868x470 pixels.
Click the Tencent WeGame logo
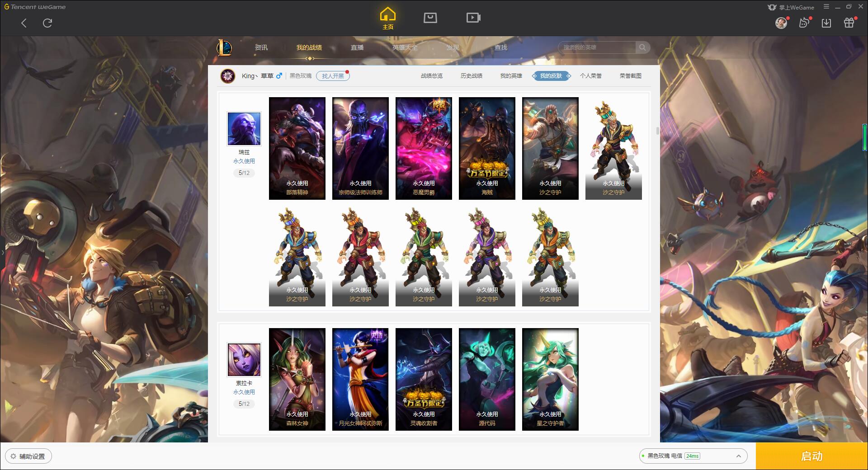(35, 7)
